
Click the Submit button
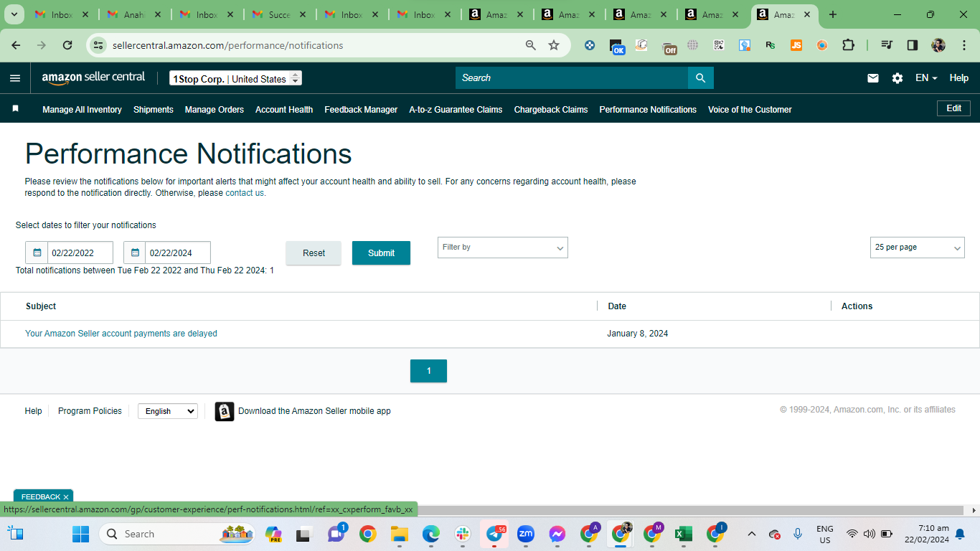[381, 253]
